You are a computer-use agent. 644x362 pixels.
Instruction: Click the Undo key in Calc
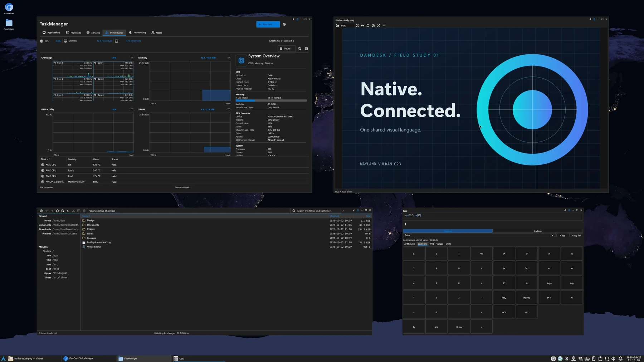(459, 327)
